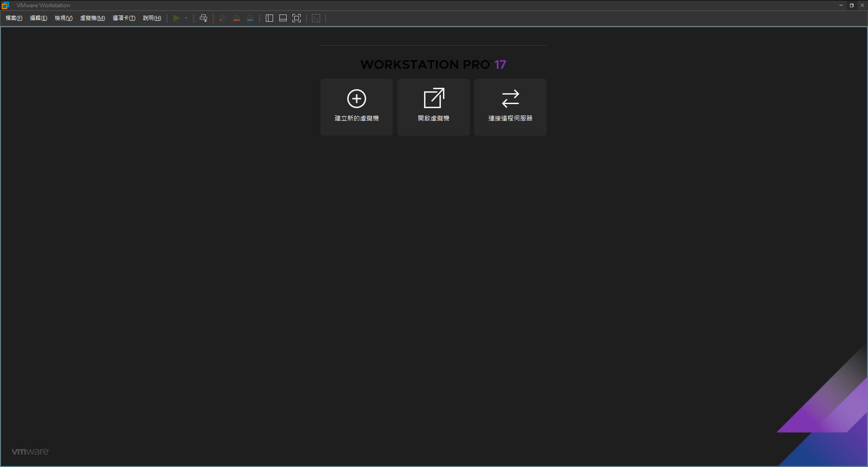
Task: Click 開啟虛擬機 open VM tile
Action: (x=433, y=107)
